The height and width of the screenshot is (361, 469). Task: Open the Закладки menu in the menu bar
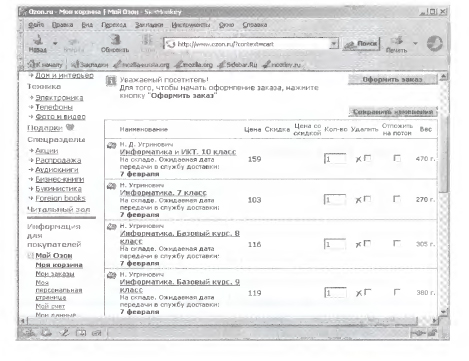click(149, 25)
